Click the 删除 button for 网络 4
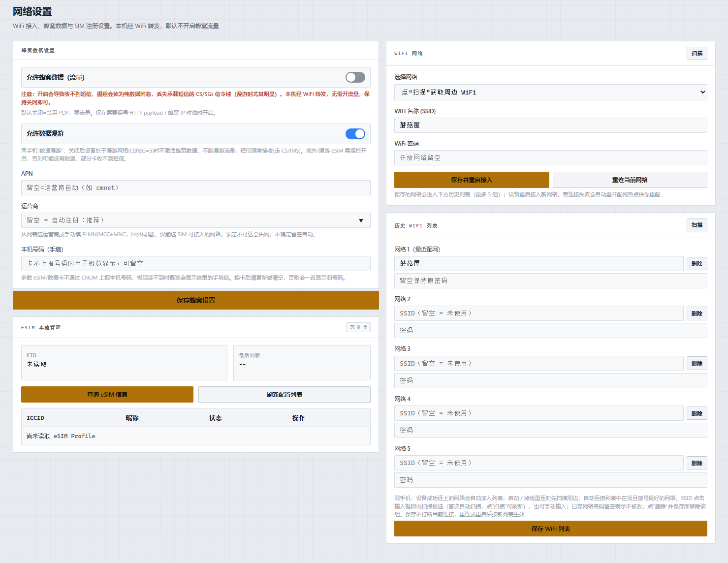This screenshot has height=563, width=728. tap(697, 413)
